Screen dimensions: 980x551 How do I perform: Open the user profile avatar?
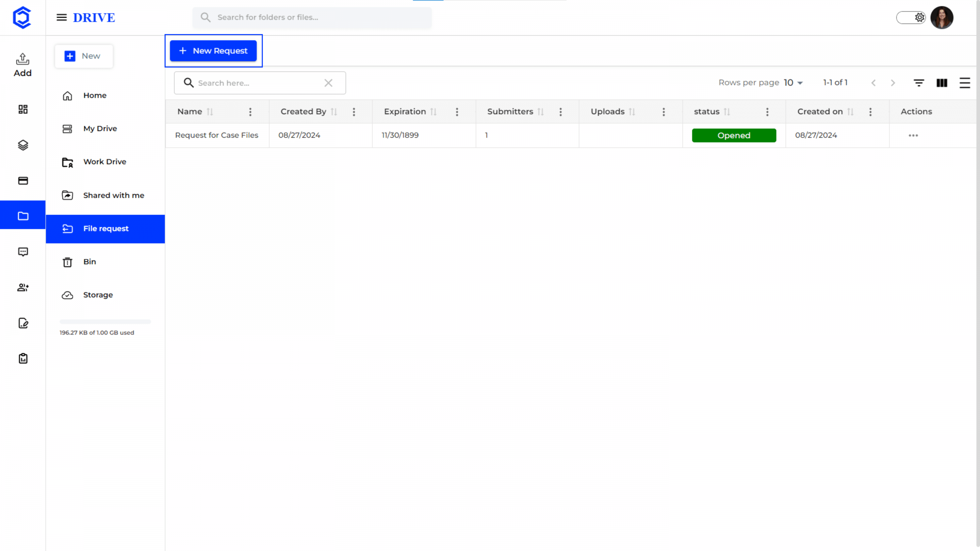(x=942, y=17)
